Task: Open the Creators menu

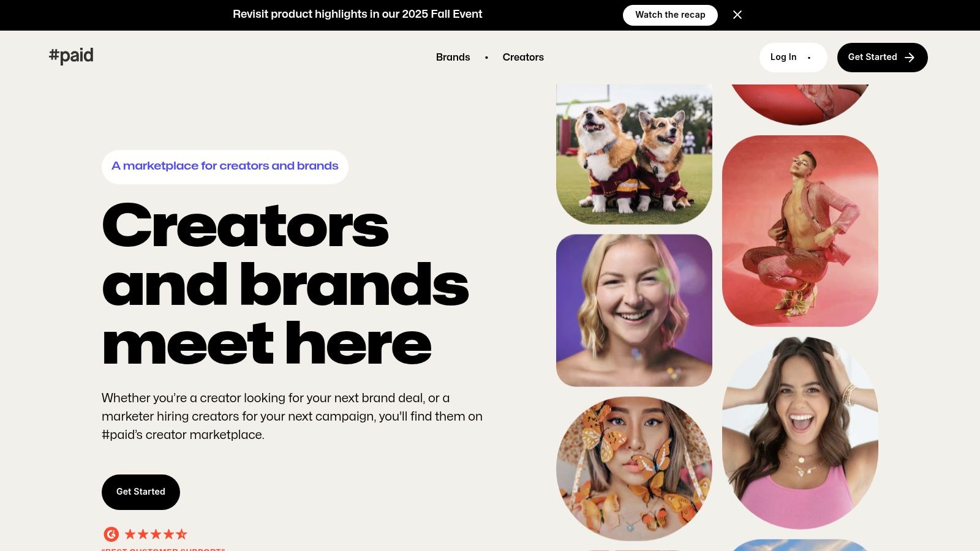Action: click(523, 57)
